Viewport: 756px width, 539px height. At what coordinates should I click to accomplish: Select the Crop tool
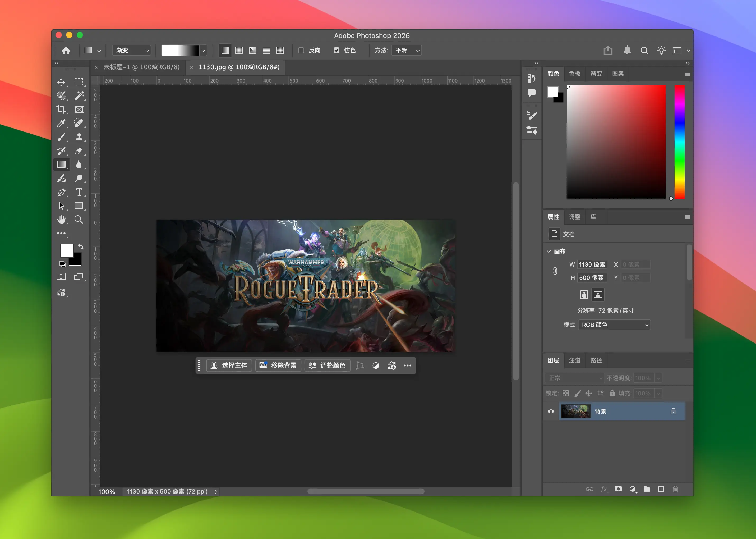click(x=61, y=109)
